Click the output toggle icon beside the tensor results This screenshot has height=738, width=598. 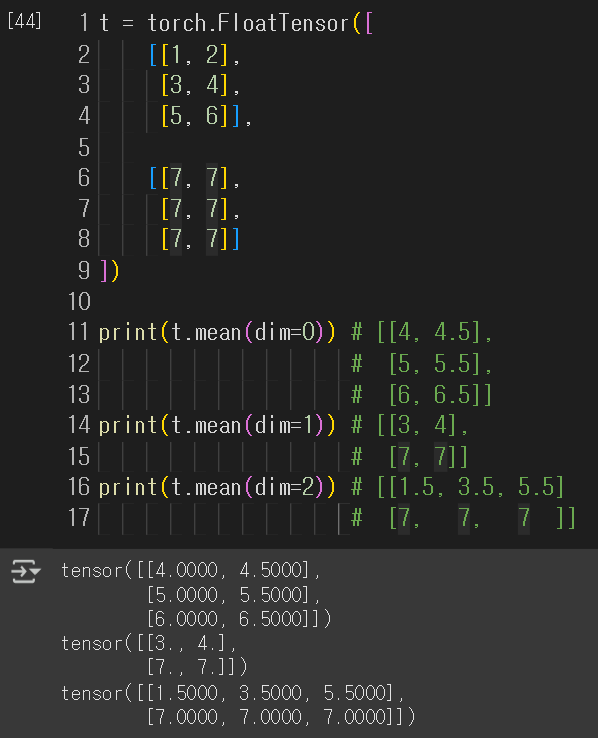[x=26, y=571]
